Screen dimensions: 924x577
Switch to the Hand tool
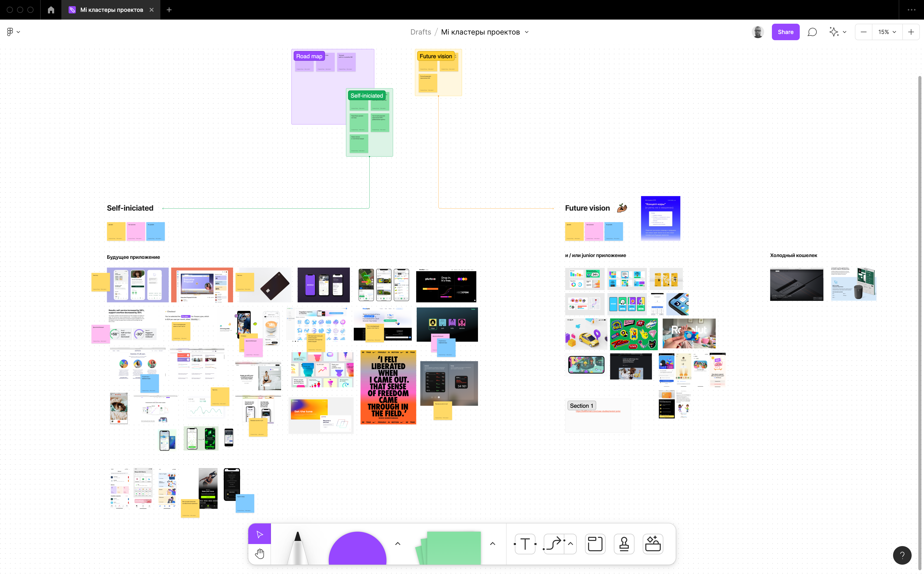pyautogui.click(x=260, y=554)
